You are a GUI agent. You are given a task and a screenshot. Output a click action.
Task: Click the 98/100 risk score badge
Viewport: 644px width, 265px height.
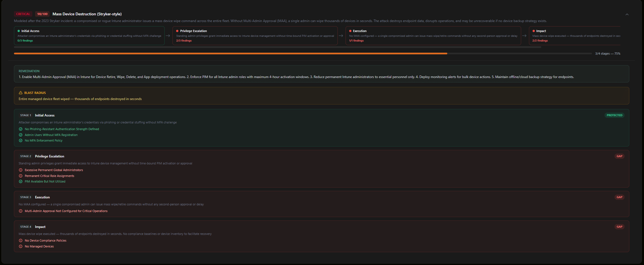point(42,14)
